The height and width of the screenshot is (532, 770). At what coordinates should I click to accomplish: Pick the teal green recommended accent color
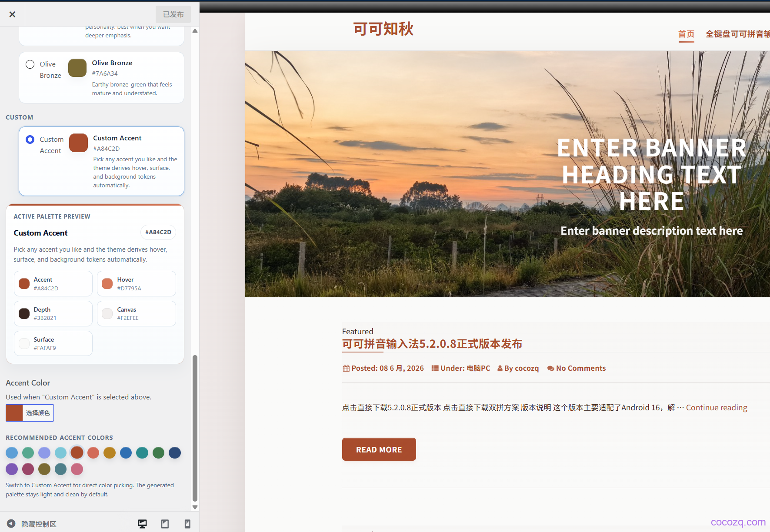pos(28,452)
